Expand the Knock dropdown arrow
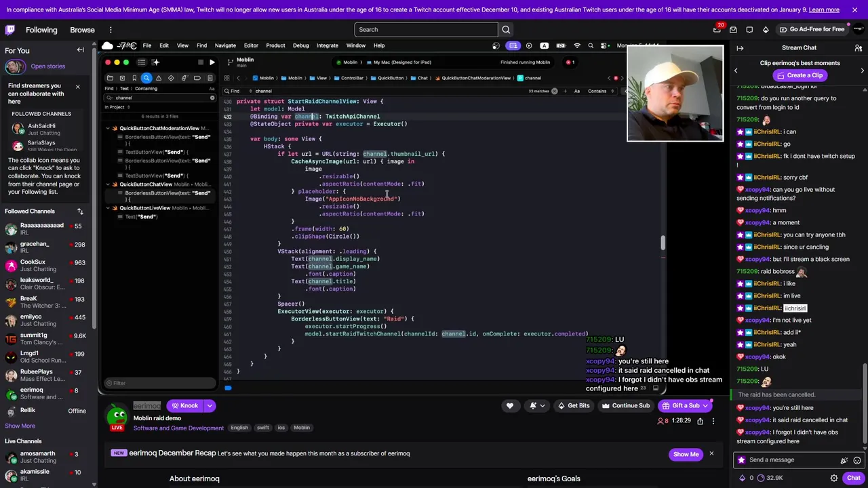Screen dimensions: 868x488 [210, 406]
